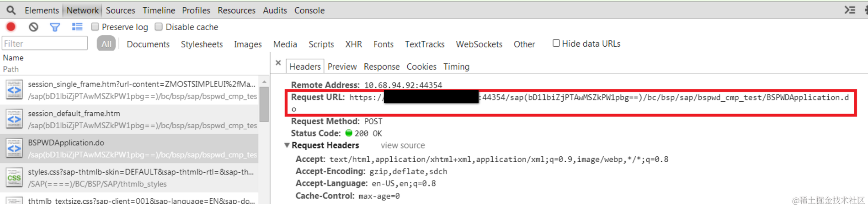Viewport: 868px width, 208px height.
Task: Click the Filter text field
Action: pos(45,44)
